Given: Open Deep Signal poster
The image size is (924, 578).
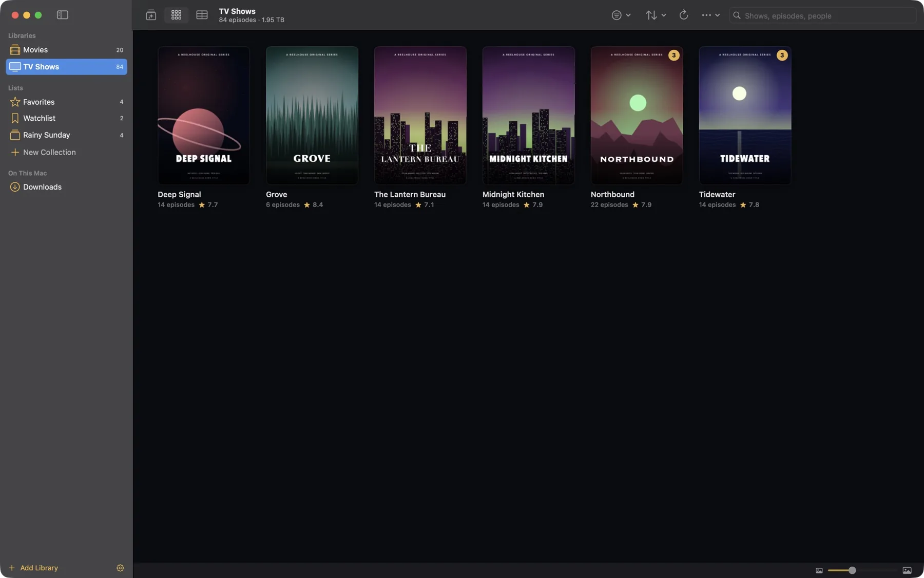Looking at the screenshot, I should tap(204, 116).
